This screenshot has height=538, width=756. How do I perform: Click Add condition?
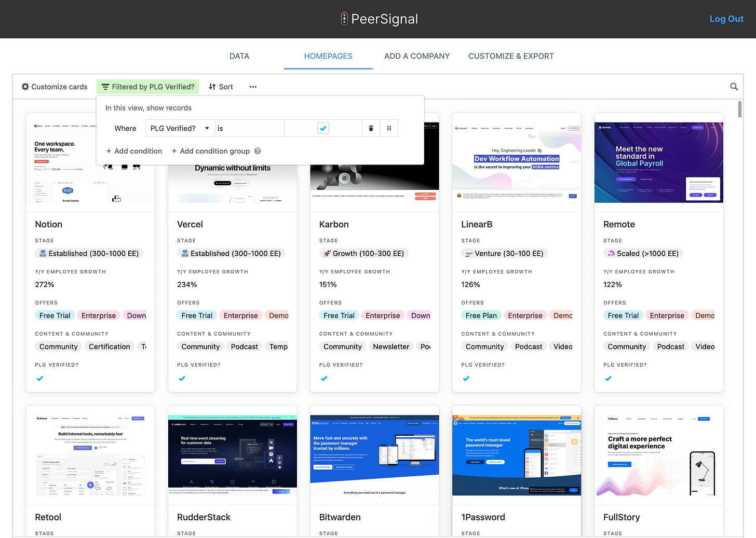tap(134, 151)
